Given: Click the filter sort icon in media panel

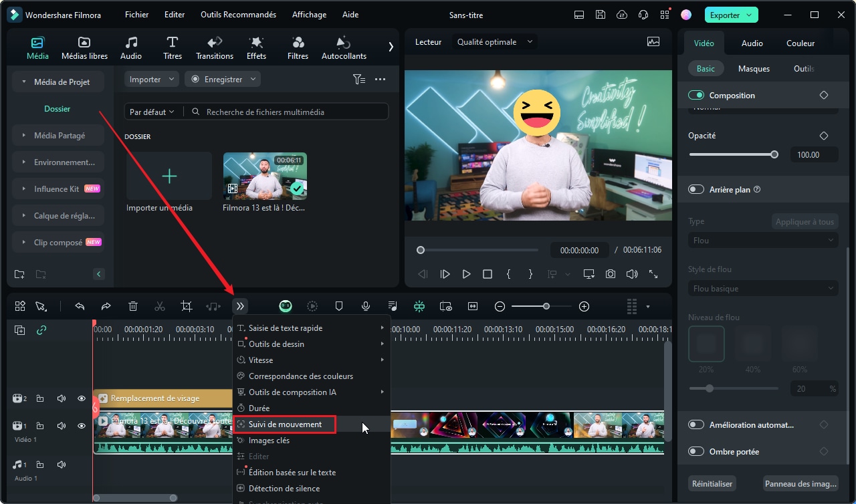Looking at the screenshot, I should click(359, 79).
